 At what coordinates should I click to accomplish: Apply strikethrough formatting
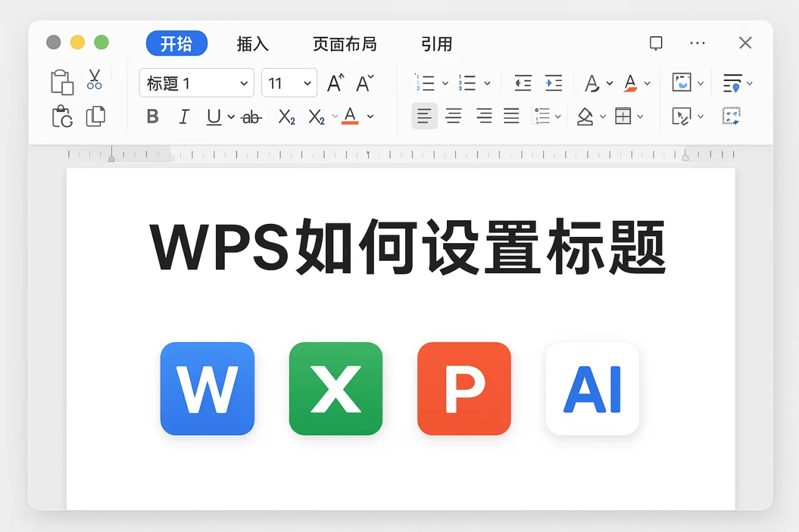[252, 117]
